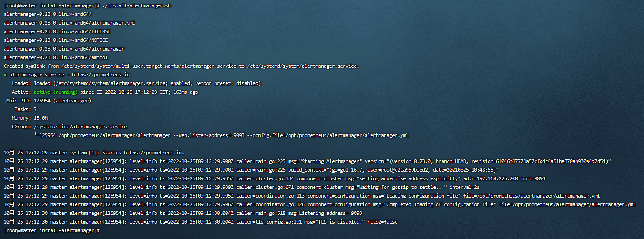Click the 'Tasks: 7' line
This screenshot has width=644, height=239.
pyautogui.click(x=26, y=109)
